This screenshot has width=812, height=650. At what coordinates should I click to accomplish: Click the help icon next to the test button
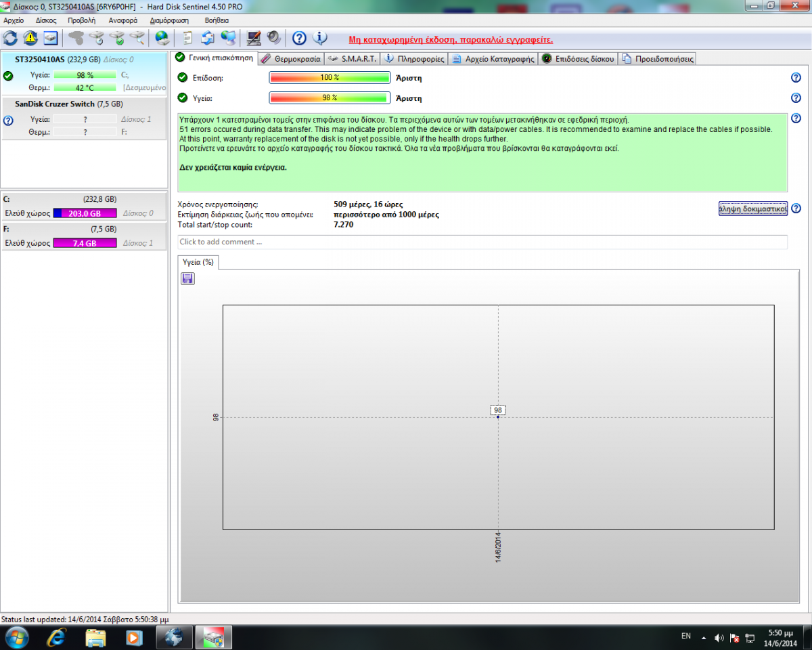click(x=796, y=209)
